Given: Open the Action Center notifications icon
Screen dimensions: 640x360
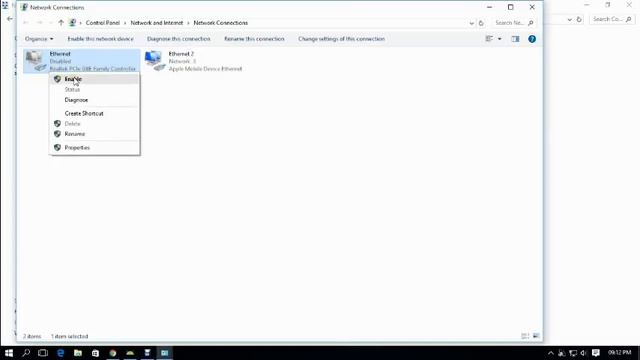Looking at the screenshot, I should (596, 353).
